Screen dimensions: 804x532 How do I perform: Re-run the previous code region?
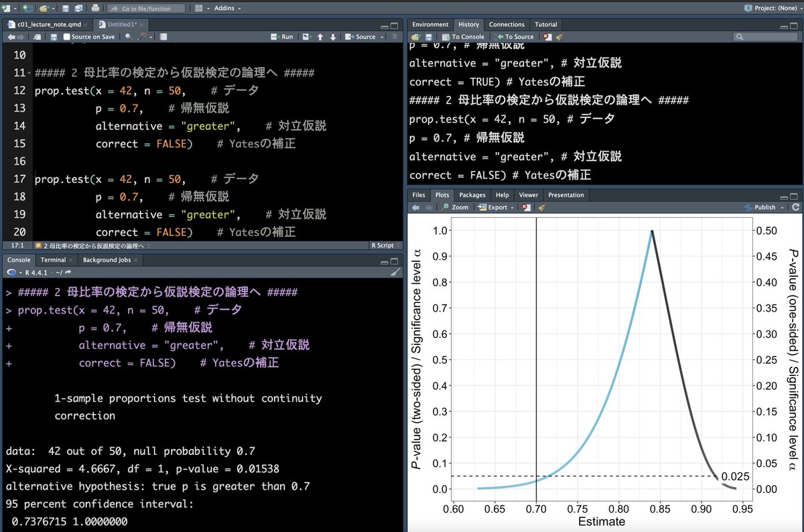306,37
